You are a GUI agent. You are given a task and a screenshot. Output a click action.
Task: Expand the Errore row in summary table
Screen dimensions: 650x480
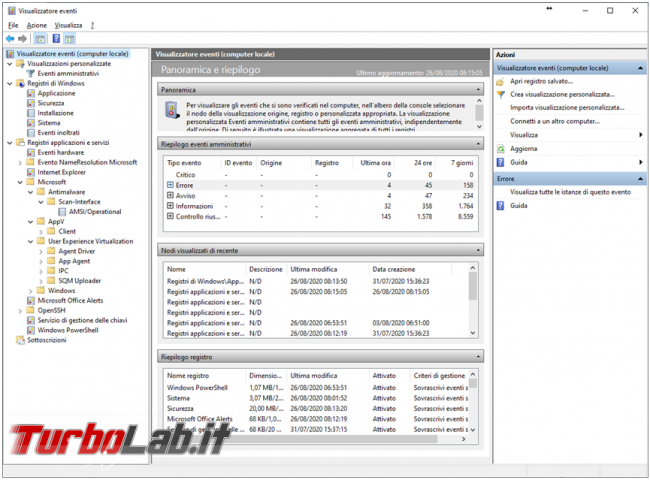(170, 185)
